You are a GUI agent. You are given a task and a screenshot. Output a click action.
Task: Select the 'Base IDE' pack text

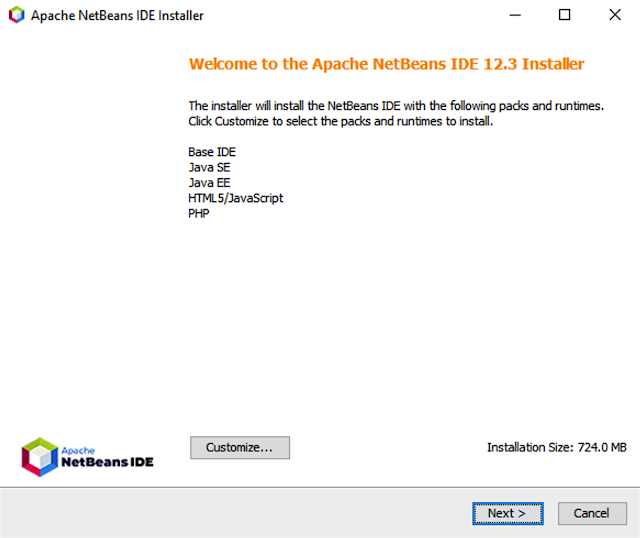(x=212, y=152)
